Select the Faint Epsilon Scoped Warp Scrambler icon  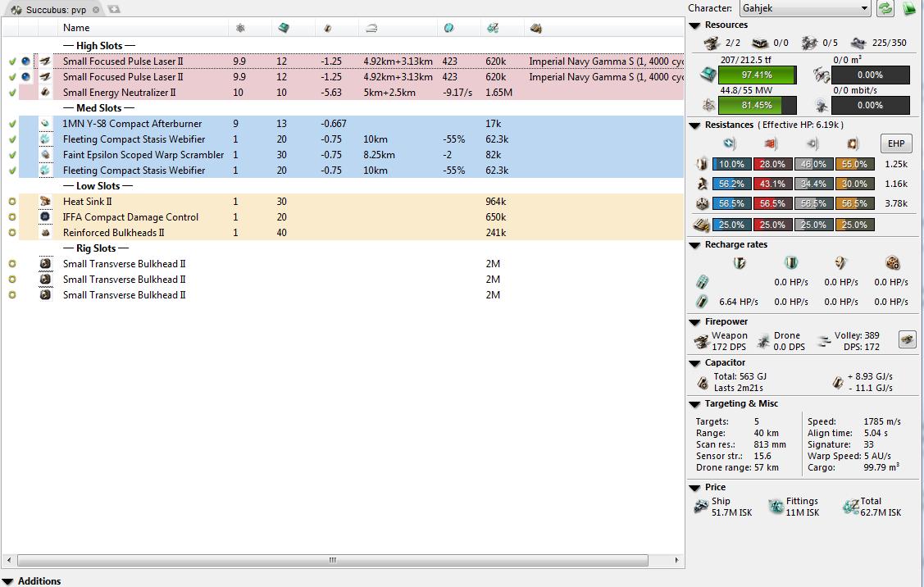pos(45,155)
